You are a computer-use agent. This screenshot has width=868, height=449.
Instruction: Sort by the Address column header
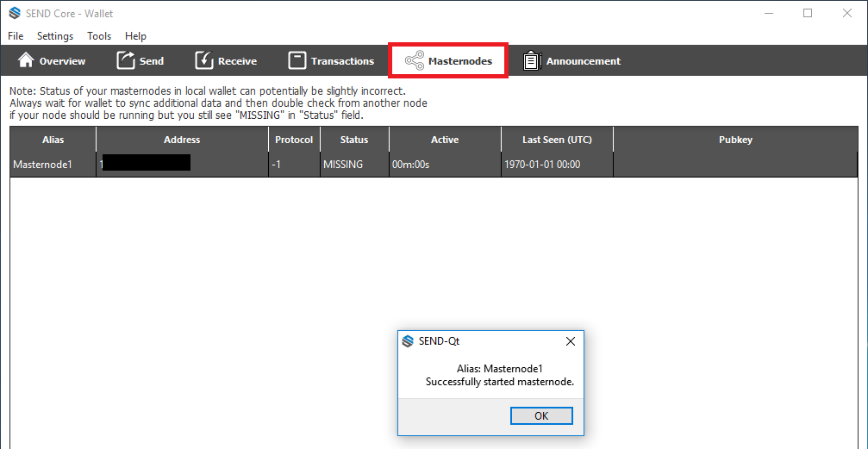[x=182, y=140]
